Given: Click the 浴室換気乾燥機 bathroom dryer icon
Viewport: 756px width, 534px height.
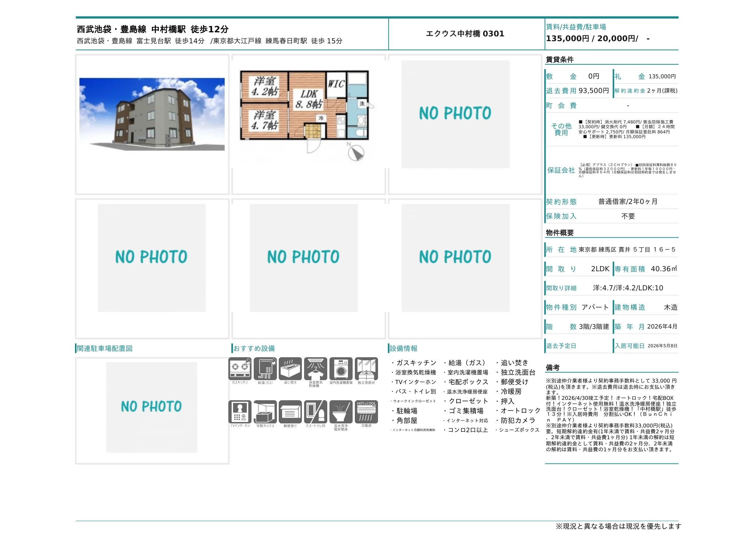Looking at the screenshot, I should [x=315, y=368].
